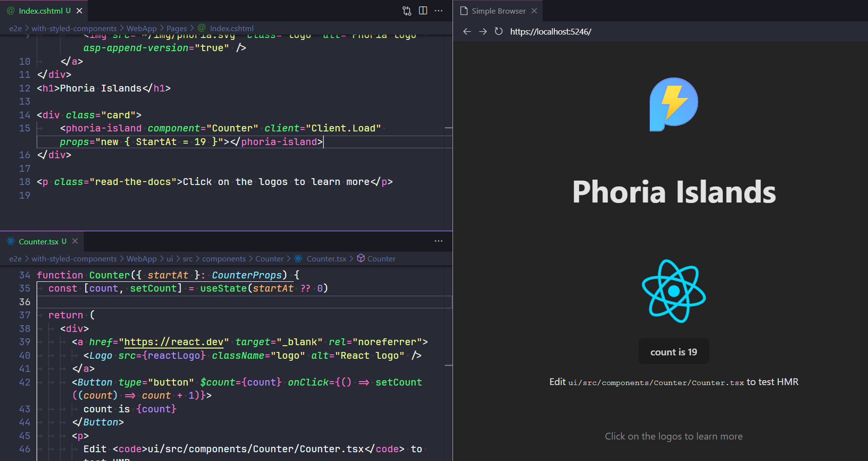This screenshot has height=461, width=868.
Task: Click the Phoria lightning logo in browser
Action: (x=674, y=104)
